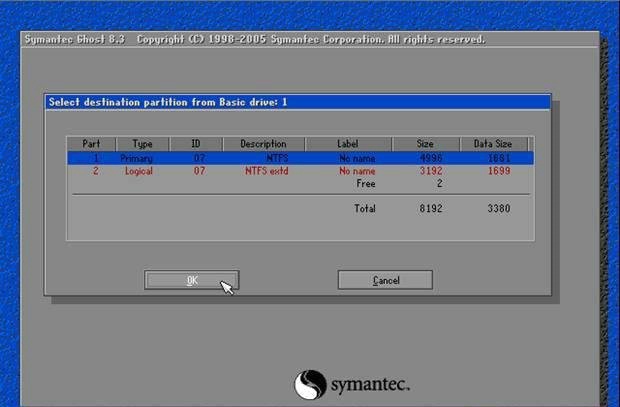
Task: Click the Part column header
Action: [91, 144]
